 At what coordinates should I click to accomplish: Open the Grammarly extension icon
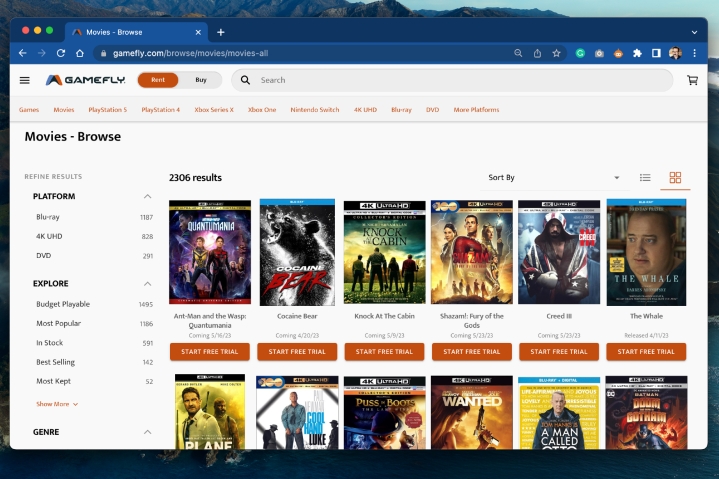580,53
